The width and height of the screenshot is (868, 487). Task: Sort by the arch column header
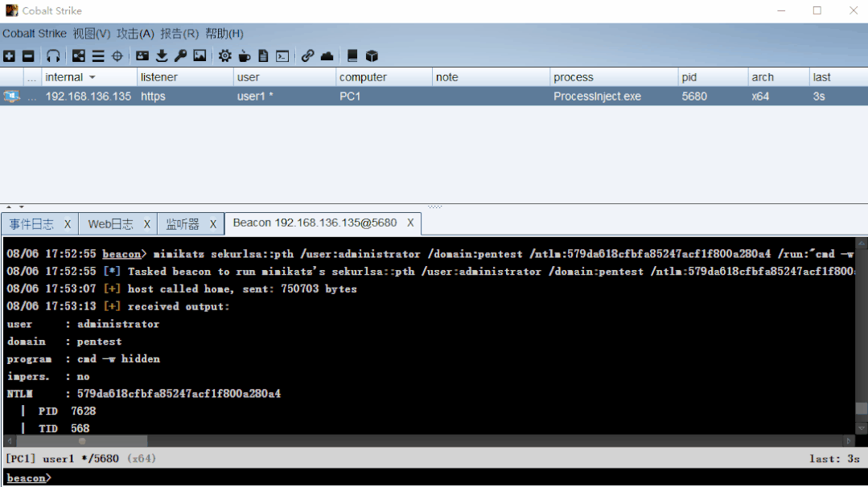[779, 77]
